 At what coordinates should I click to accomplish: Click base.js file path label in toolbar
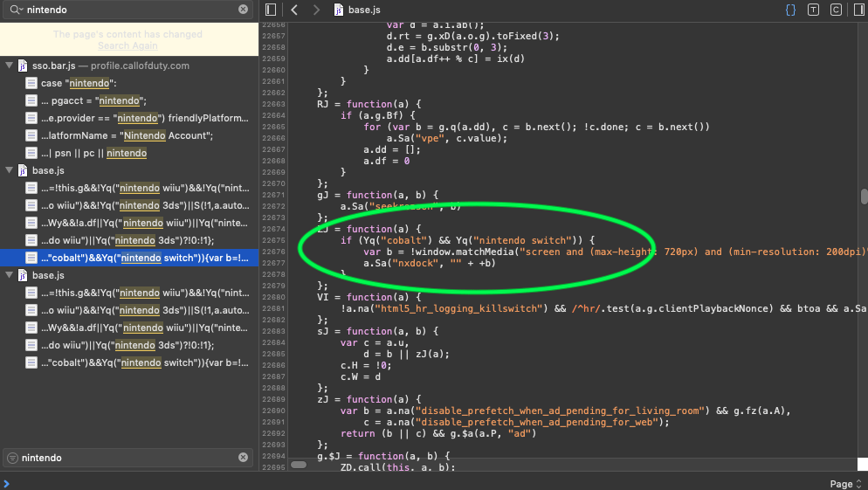click(357, 10)
